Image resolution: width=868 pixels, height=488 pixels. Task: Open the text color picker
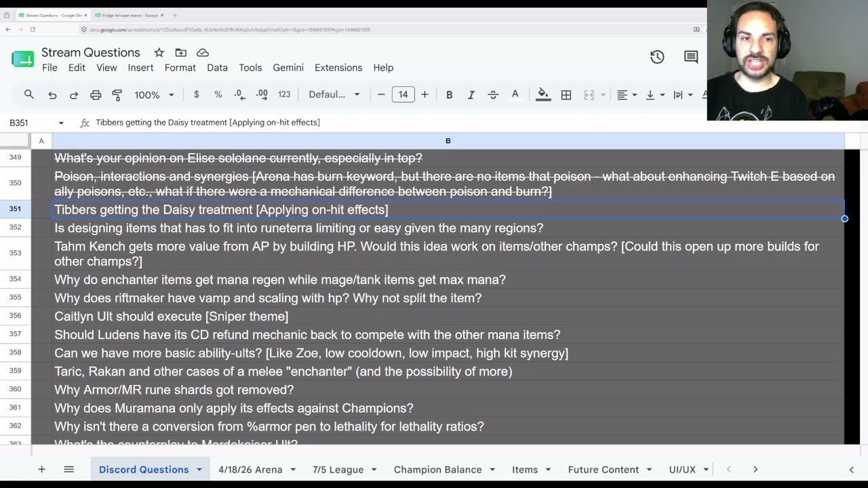point(515,95)
